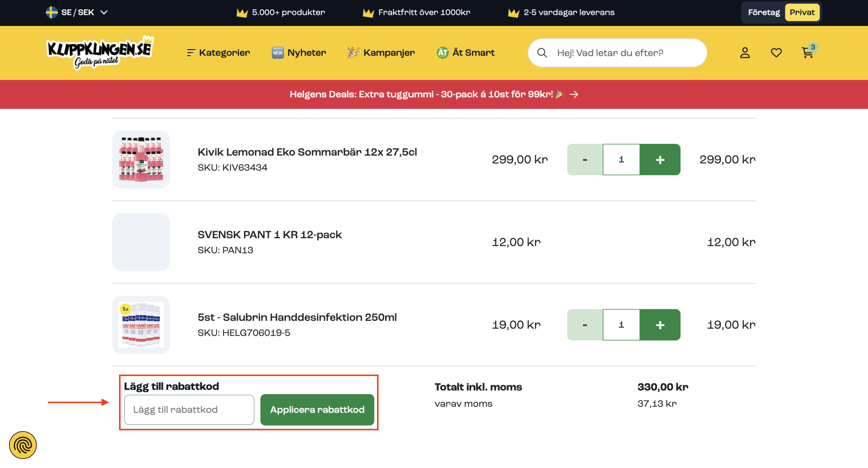
Task: Go to Klippkungen.se home via logo
Action: pyautogui.click(x=100, y=53)
